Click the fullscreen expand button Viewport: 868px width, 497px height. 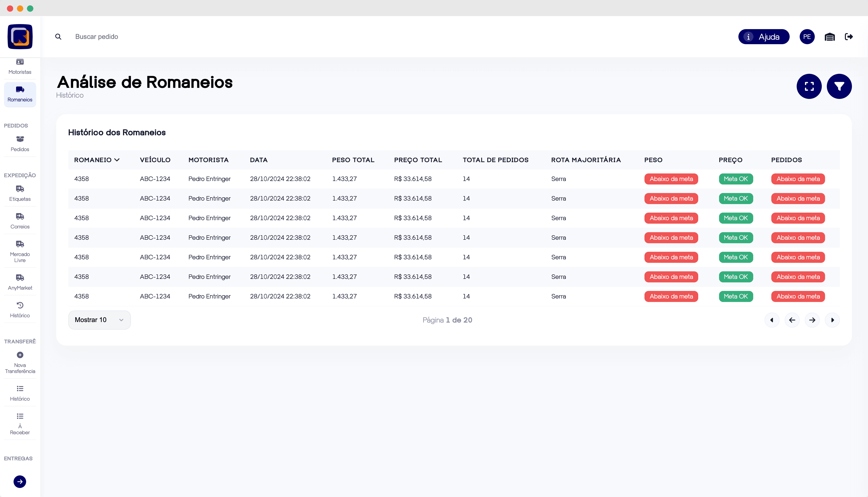pos(809,86)
